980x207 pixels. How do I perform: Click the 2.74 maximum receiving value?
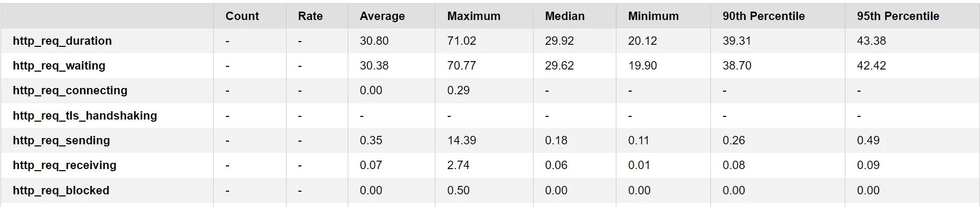click(458, 165)
